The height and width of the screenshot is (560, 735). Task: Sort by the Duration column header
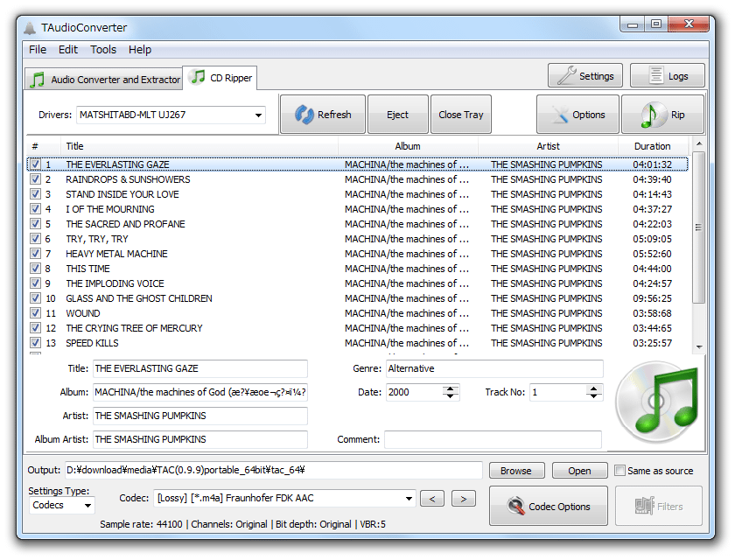coord(653,146)
